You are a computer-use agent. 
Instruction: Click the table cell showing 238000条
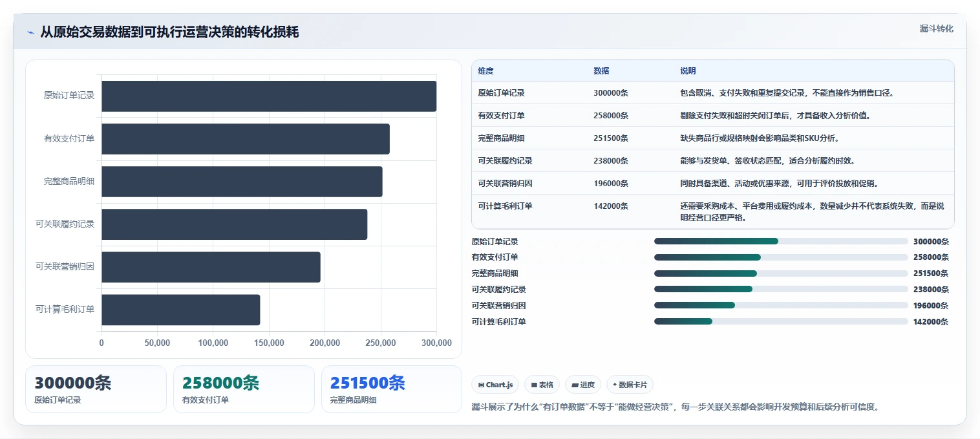click(x=611, y=161)
